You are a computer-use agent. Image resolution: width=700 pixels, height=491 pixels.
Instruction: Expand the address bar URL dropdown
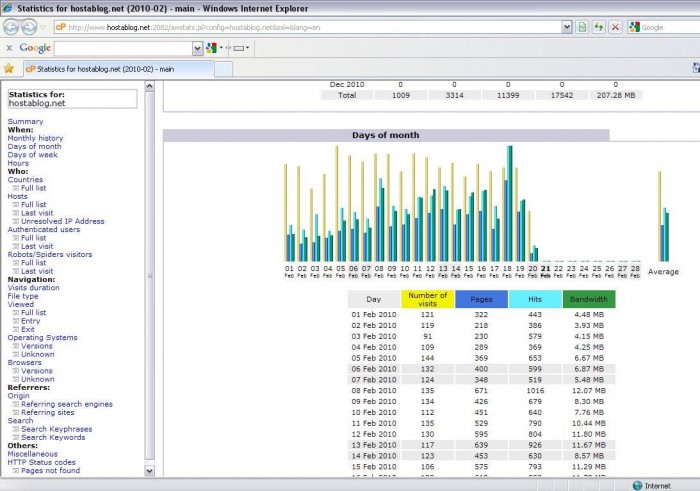click(x=567, y=27)
